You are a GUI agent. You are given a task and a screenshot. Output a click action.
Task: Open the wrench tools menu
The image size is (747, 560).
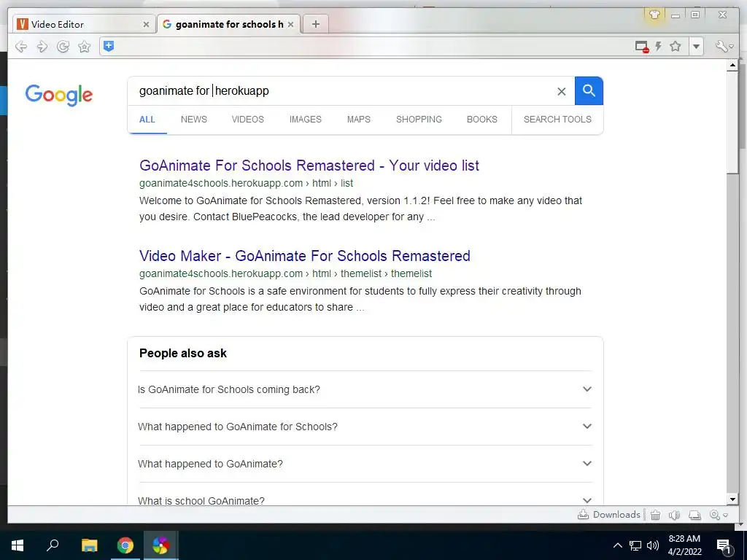(x=724, y=46)
